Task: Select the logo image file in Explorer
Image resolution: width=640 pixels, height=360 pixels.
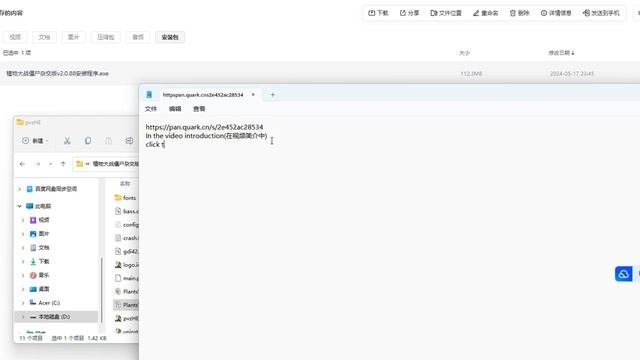Action: [x=127, y=265]
